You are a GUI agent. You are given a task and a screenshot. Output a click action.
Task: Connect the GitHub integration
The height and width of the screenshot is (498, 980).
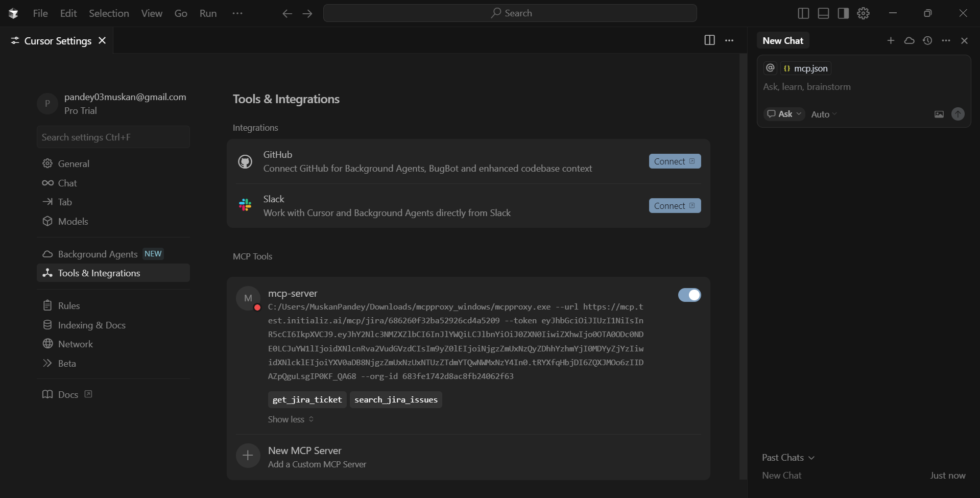(675, 161)
